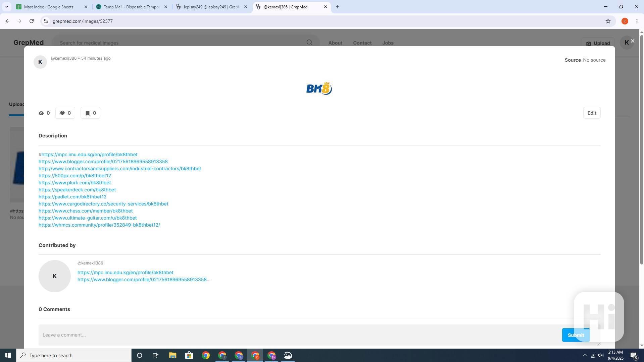The height and width of the screenshot is (362, 644).
Task: Open a new browser tab
Action: pos(337,7)
